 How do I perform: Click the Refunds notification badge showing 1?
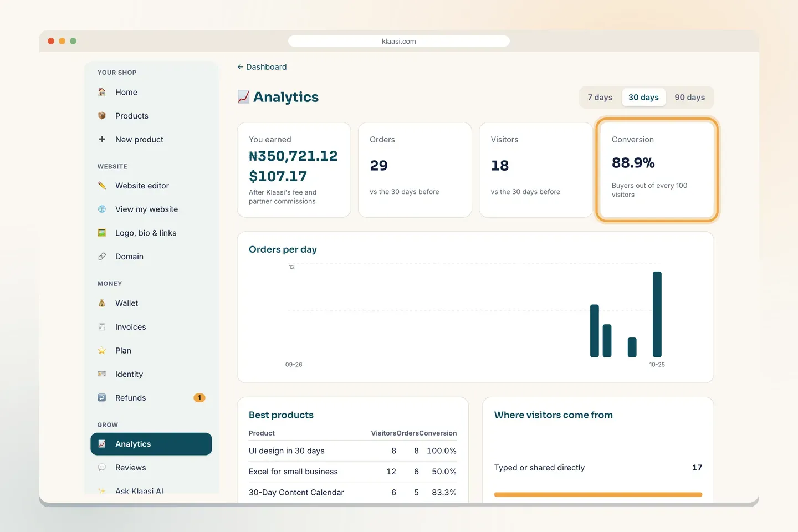coord(199,398)
